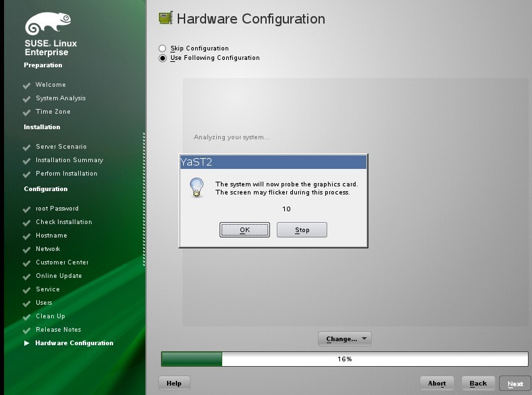Click the checkmark beside Release Notes
The height and width of the screenshot is (395, 532).
pos(26,330)
